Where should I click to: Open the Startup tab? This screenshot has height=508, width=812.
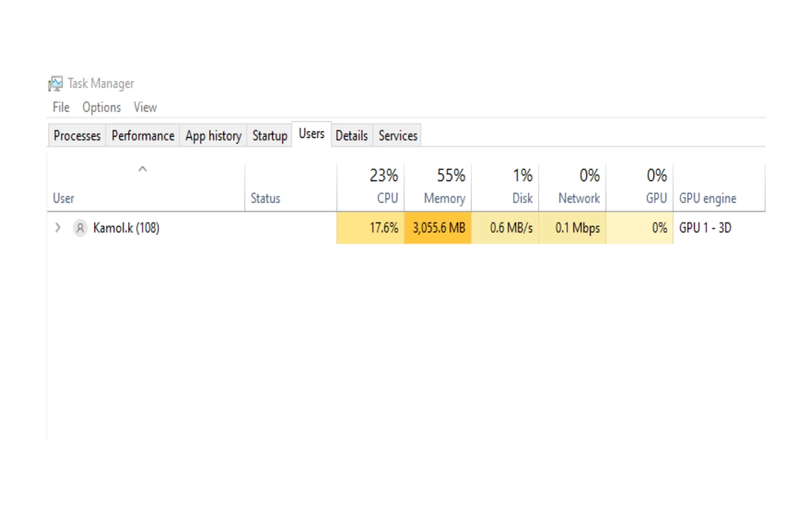pos(270,135)
